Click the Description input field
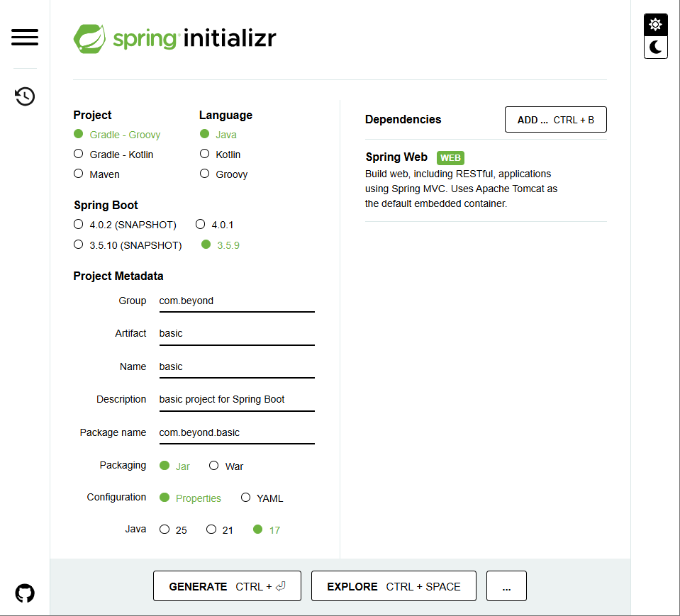Screen dimensions: 680x616 [x=237, y=400]
